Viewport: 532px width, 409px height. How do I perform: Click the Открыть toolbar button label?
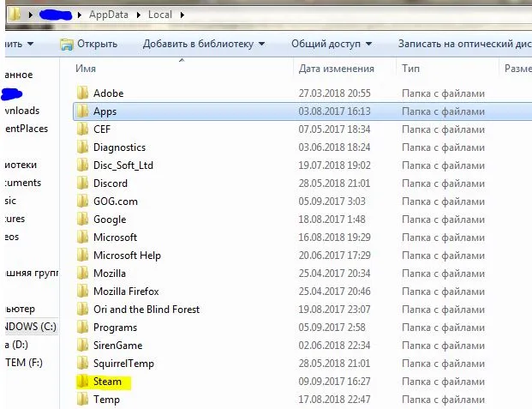pyautogui.click(x=97, y=44)
